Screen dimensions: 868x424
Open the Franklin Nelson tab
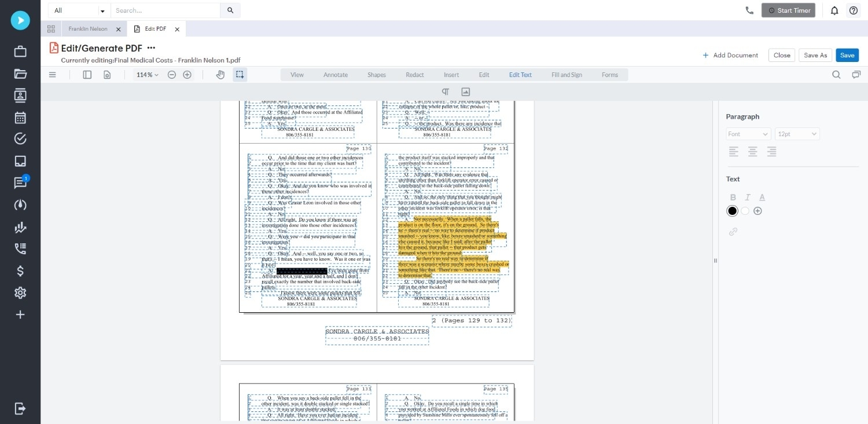[x=88, y=29]
